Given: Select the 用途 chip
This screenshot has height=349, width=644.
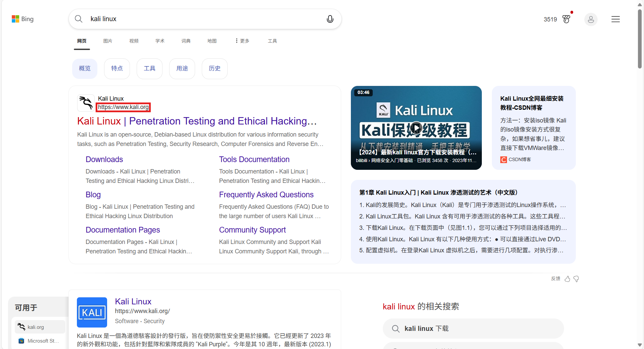Looking at the screenshot, I should (182, 68).
